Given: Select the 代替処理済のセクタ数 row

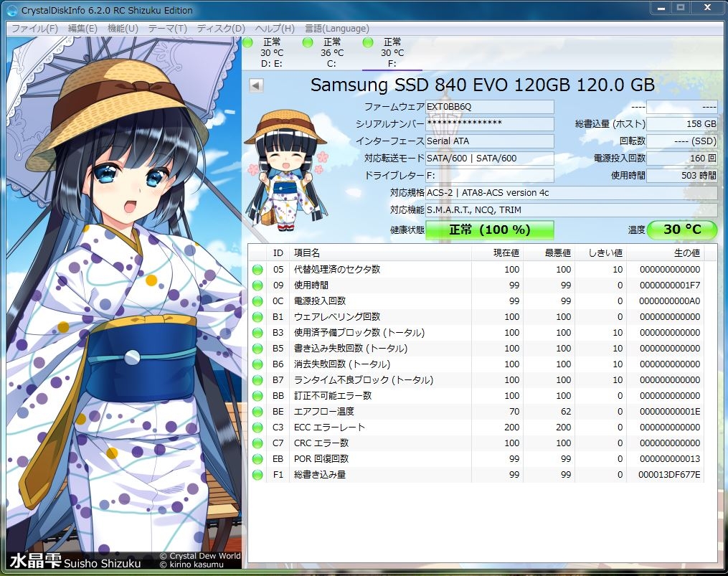Looking at the screenshot, I should (476, 270).
